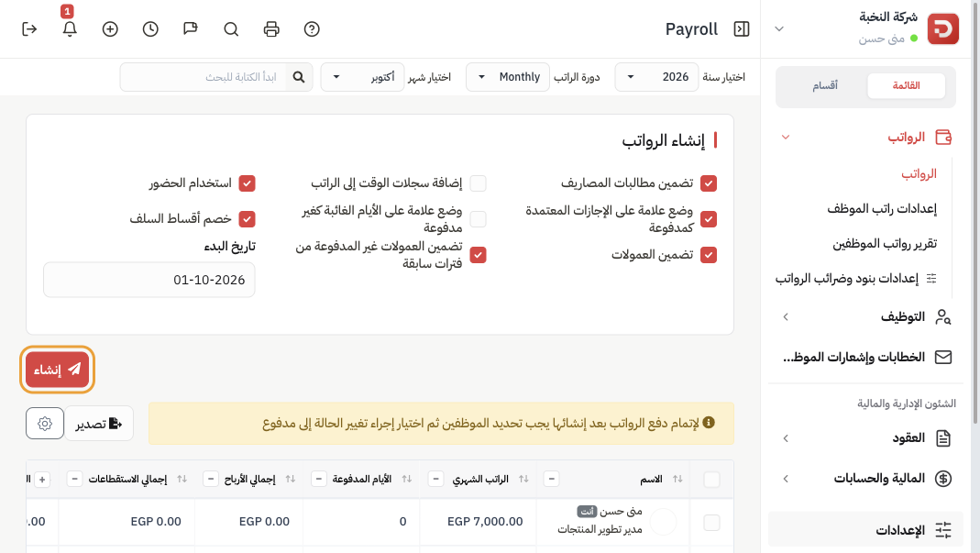Click the logout icon in top toolbar
The image size is (980, 553).
29,29
